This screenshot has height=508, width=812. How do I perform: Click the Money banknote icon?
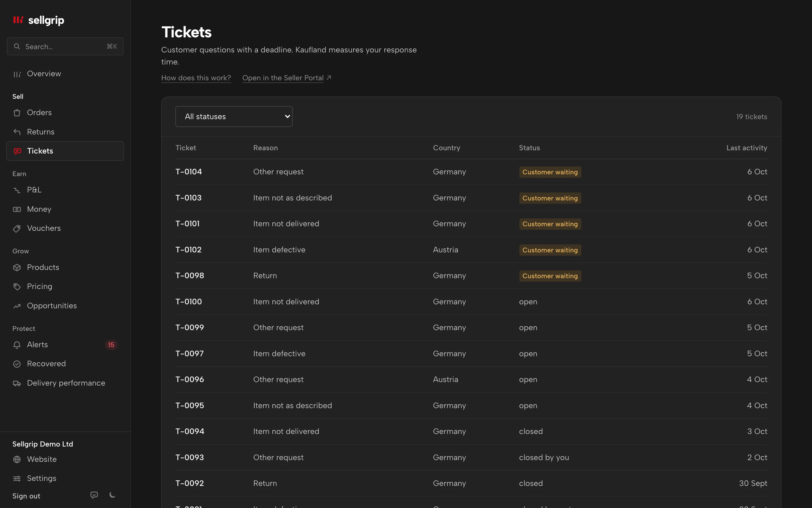(x=17, y=209)
